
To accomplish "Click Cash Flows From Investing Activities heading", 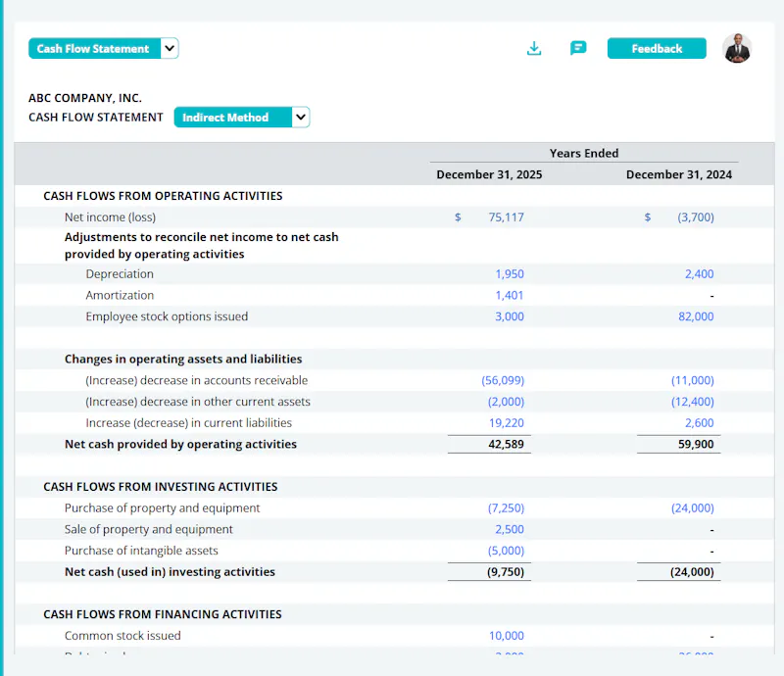I will click(x=160, y=487).
